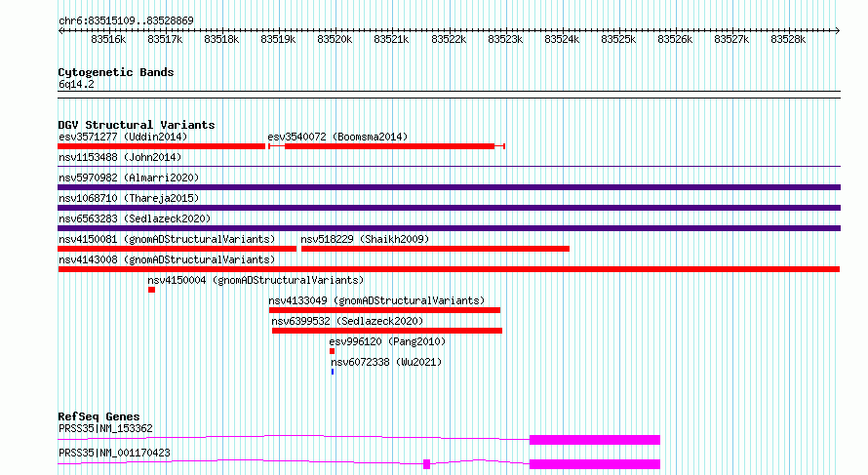The height and width of the screenshot is (475, 868).
Task: Open the nsv518229 (Shaikh2009) label
Action: [365, 239]
